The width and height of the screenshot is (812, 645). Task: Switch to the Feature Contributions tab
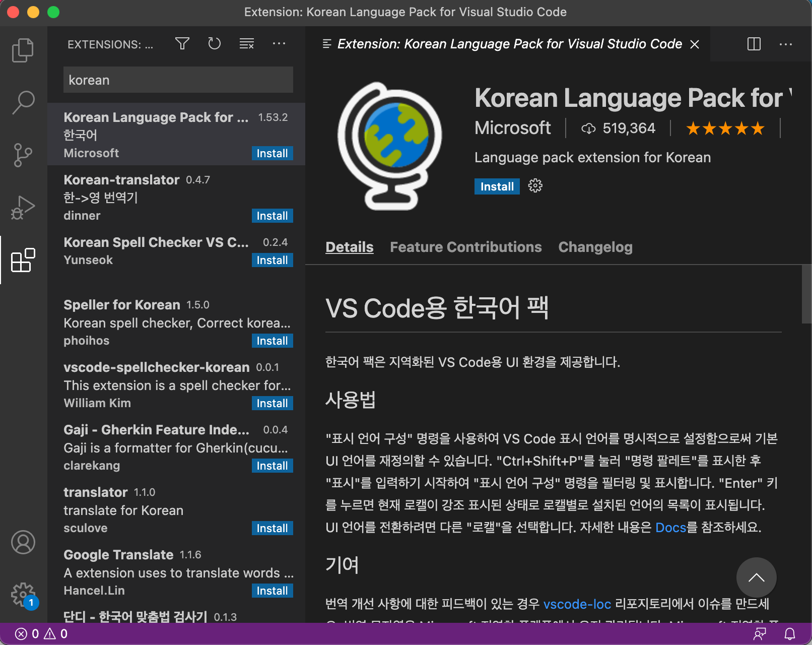466,247
